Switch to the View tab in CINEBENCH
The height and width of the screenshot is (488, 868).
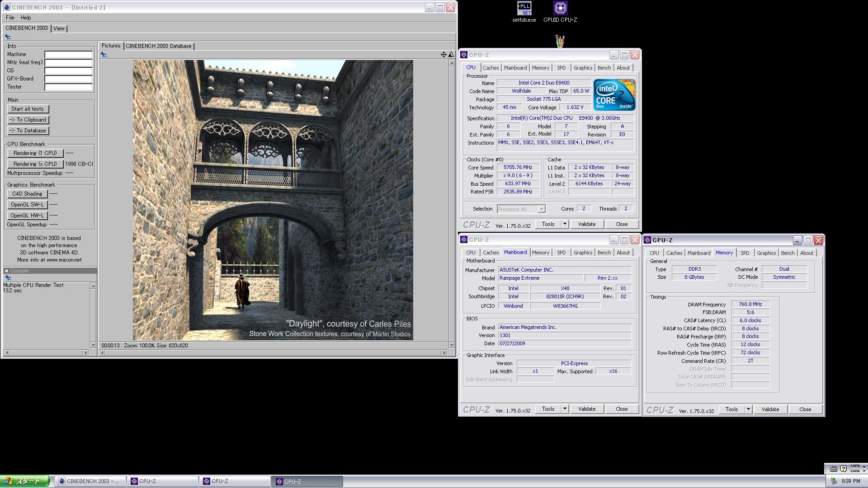(59, 28)
